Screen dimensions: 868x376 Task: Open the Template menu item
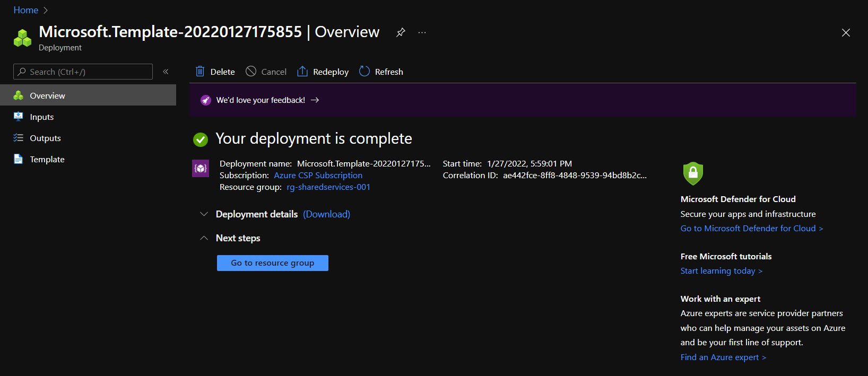[88, 159]
